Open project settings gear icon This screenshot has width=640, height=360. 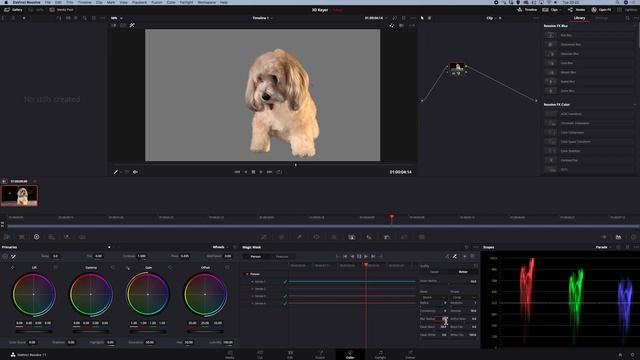(632, 355)
